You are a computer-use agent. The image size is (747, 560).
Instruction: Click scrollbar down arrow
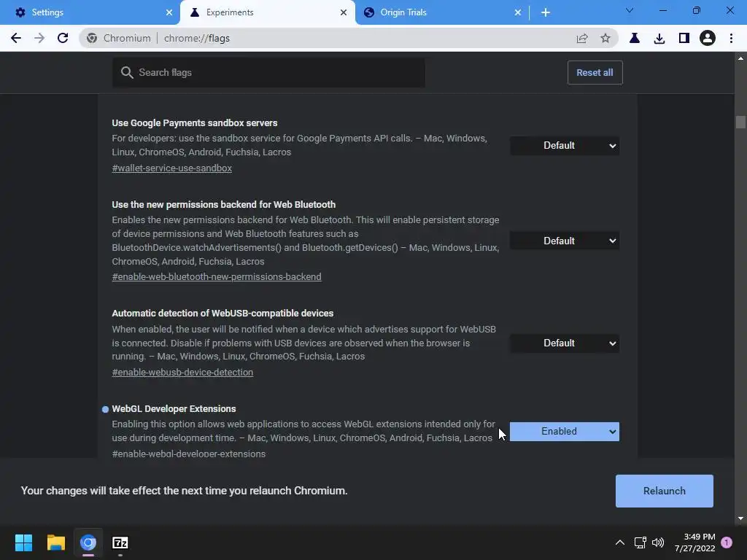point(740,518)
